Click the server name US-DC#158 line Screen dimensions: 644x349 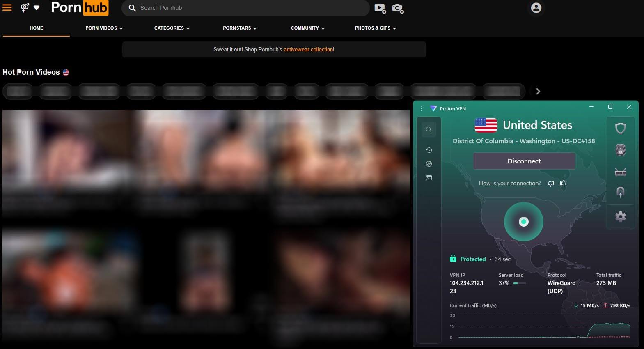click(x=524, y=141)
